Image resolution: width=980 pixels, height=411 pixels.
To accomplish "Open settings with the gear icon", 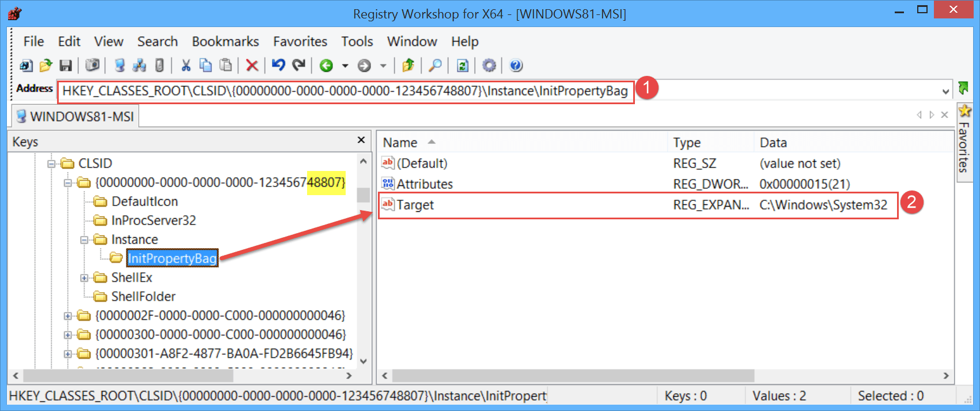I will (x=489, y=66).
